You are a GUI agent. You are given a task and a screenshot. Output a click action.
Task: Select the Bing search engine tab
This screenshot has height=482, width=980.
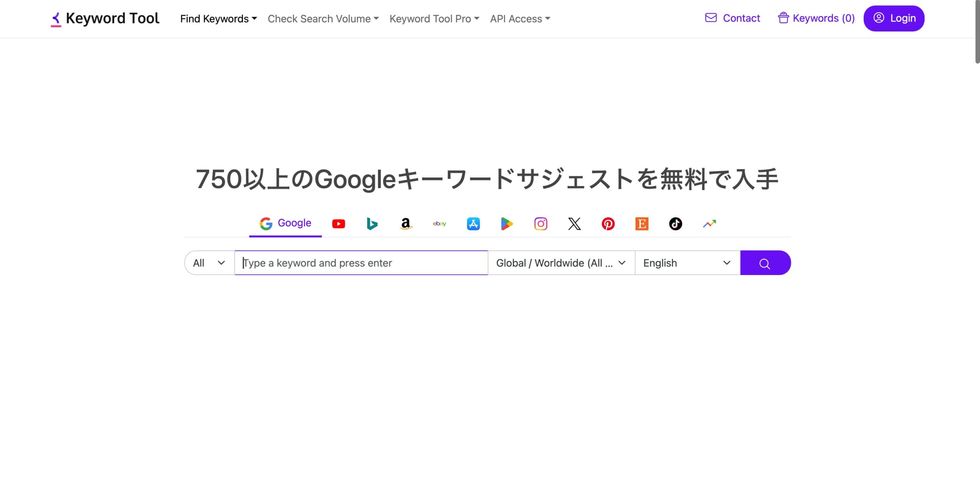[372, 224]
